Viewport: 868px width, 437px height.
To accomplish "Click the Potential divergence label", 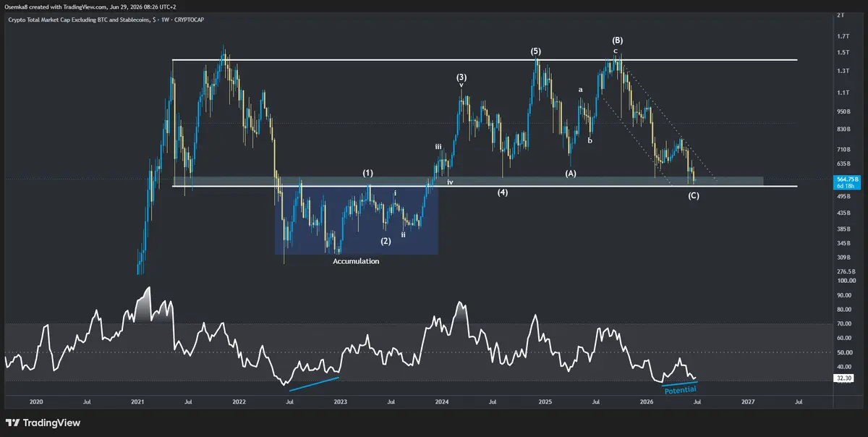I will (x=681, y=389).
